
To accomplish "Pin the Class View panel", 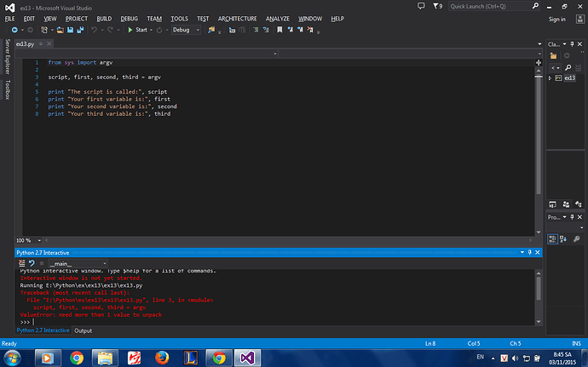I will 573,43.
